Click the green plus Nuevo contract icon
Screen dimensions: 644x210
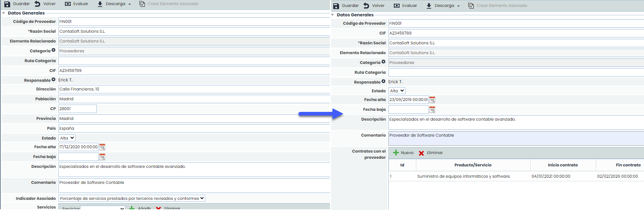pyautogui.click(x=396, y=153)
